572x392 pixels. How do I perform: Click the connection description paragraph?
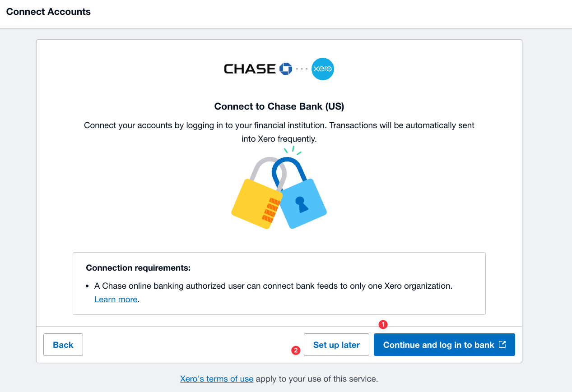click(279, 132)
